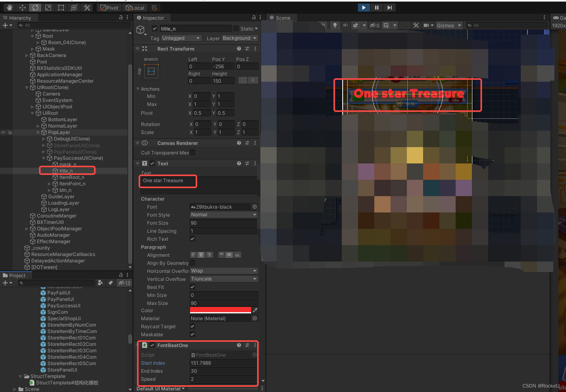Toggle Align By Geometry checkbox
Viewport: 566px width, 392px height.
(192, 263)
